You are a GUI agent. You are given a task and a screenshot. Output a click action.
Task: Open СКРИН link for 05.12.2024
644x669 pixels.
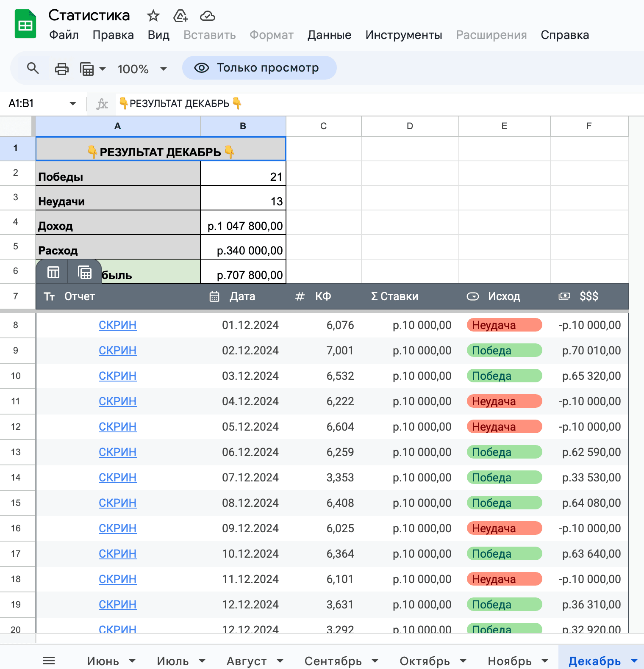[x=118, y=427]
